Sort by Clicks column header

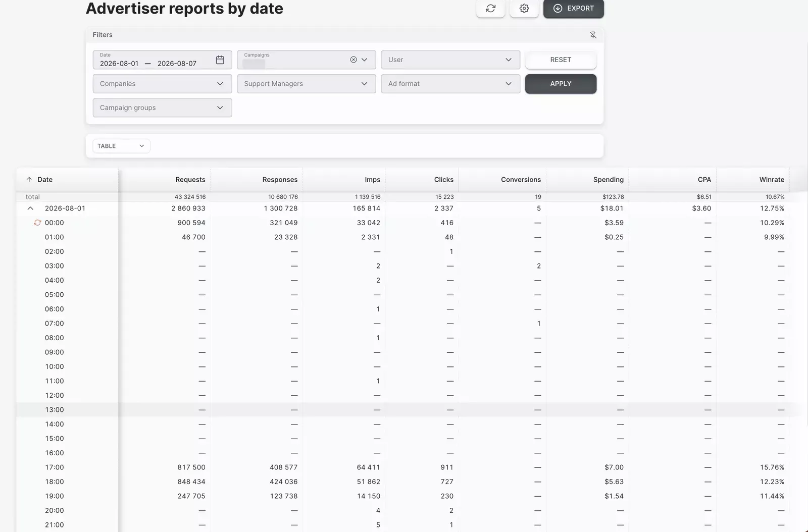pyautogui.click(x=444, y=180)
